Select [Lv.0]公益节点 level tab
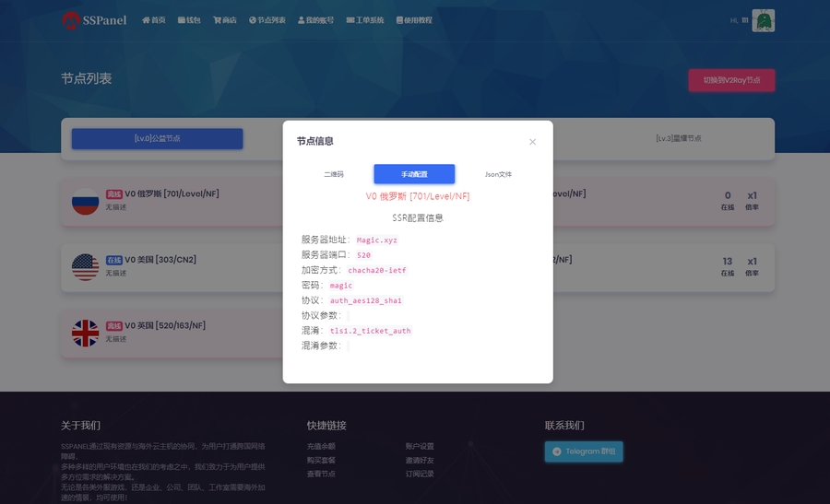The image size is (830, 504). click(x=157, y=138)
